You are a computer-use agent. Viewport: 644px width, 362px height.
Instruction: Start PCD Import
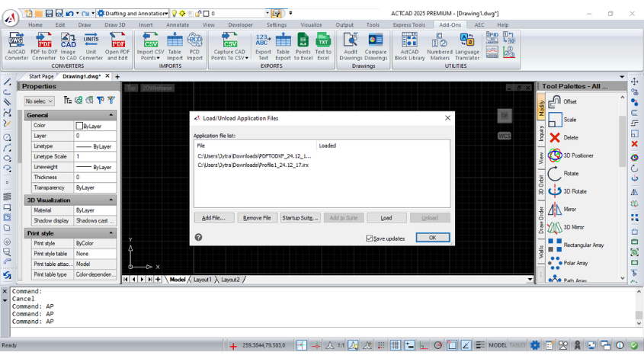[x=194, y=46]
